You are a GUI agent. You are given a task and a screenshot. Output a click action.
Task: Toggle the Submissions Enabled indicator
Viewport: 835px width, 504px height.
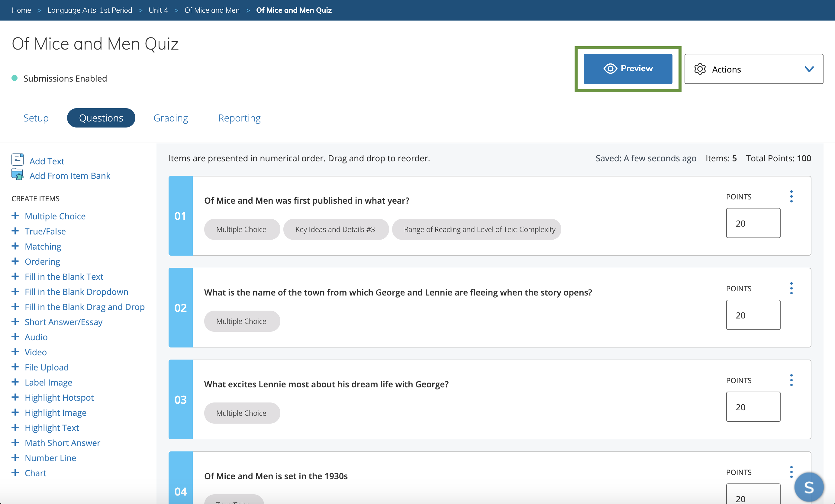click(x=14, y=78)
